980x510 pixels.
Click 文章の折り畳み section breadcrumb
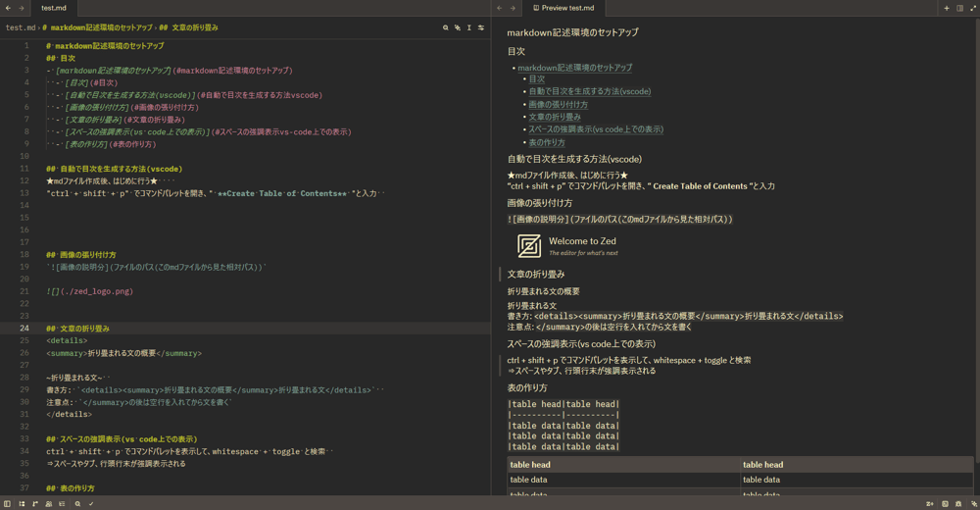coord(188,27)
